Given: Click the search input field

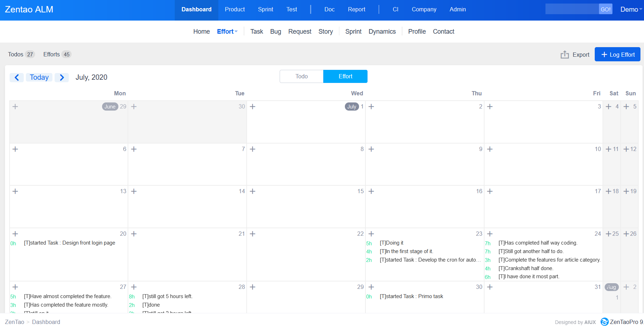Looking at the screenshot, I should pos(572,10).
